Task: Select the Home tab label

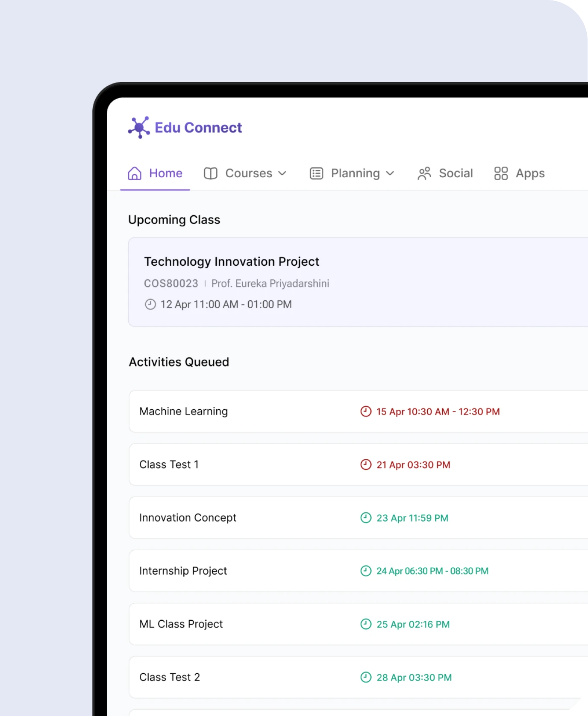Action: pyautogui.click(x=166, y=173)
